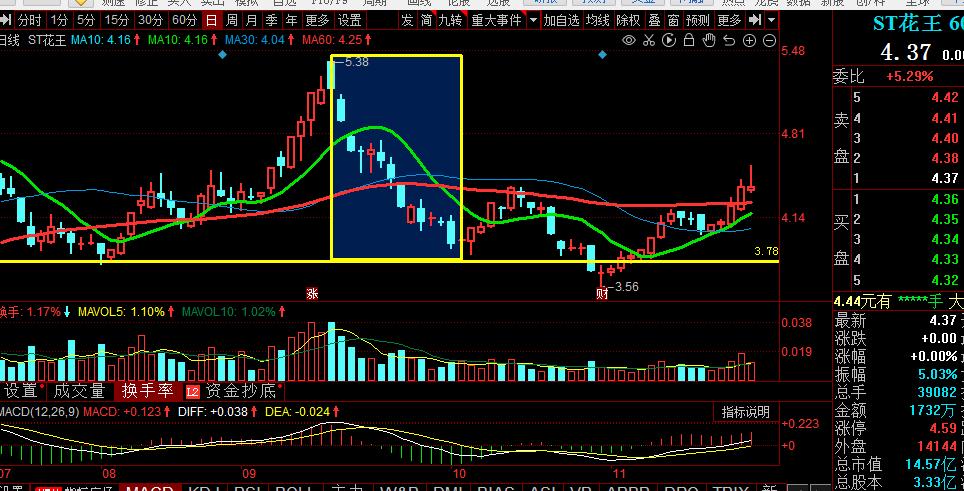Toggle 叠 overlay button
The image size is (964, 491).
[x=655, y=20]
